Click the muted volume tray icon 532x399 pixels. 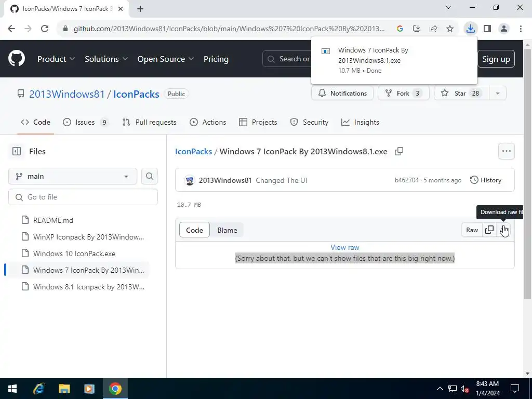(464, 389)
